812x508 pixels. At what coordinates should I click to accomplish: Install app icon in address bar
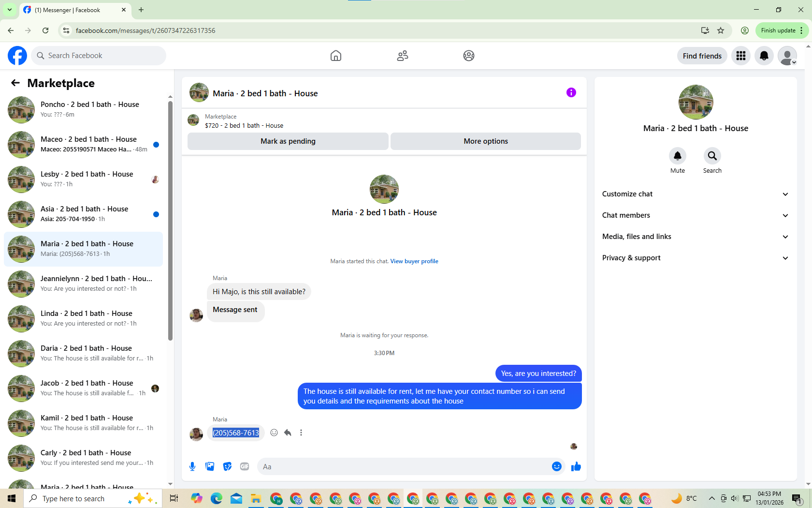705,30
